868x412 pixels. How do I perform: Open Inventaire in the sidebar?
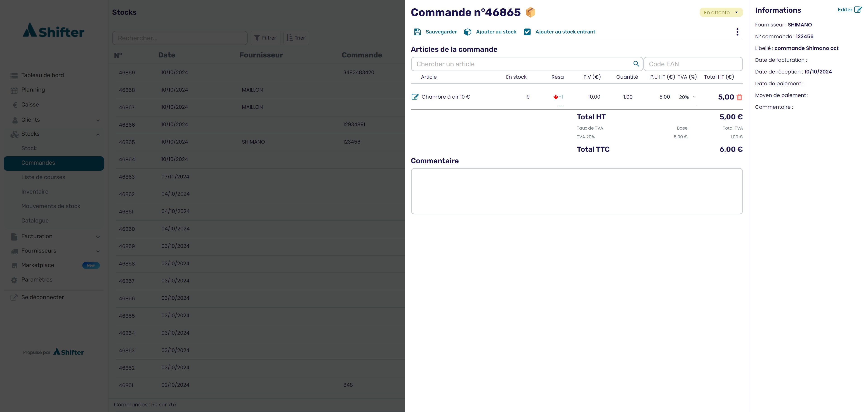pyautogui.click(x=35, y=192)
